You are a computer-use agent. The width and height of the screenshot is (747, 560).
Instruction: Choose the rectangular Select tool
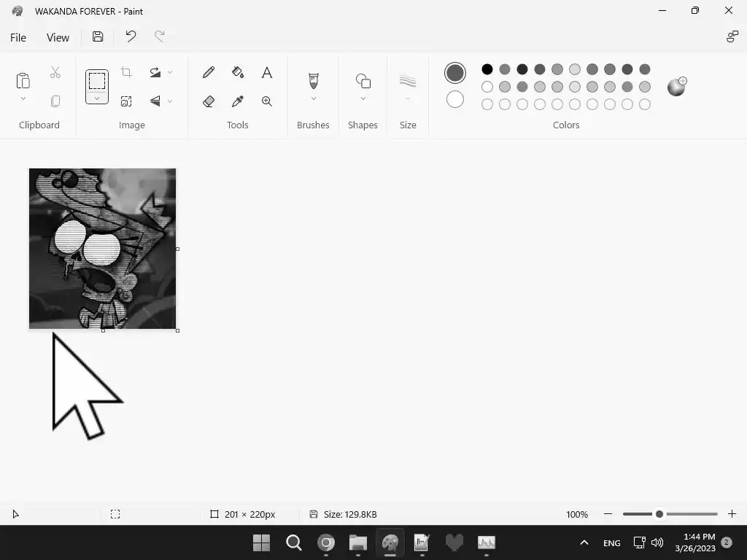coord(97,80)
